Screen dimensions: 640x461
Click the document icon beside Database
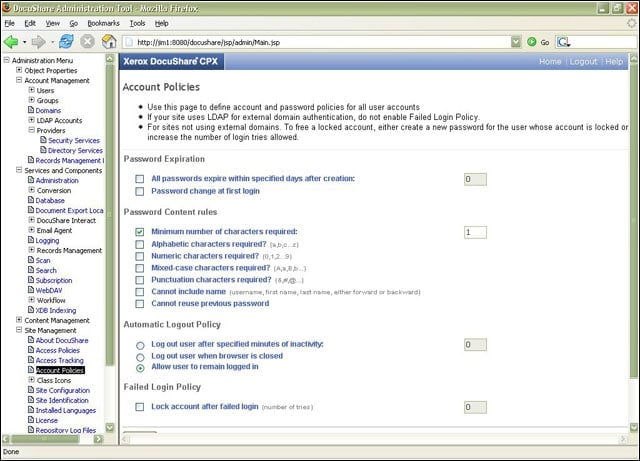(x=31, y=200)
